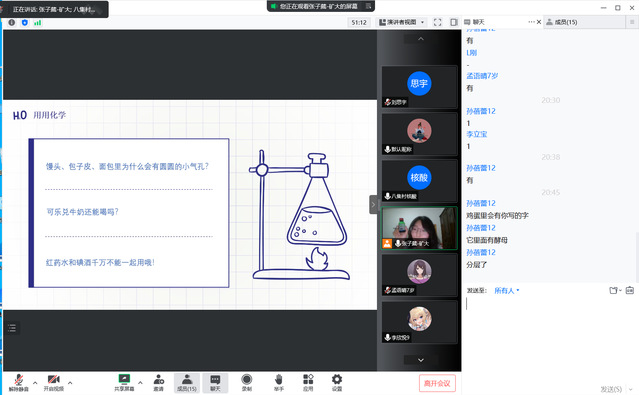Open 演讲者视图 view dropdown
639x395 pixels.
[402, 22]
